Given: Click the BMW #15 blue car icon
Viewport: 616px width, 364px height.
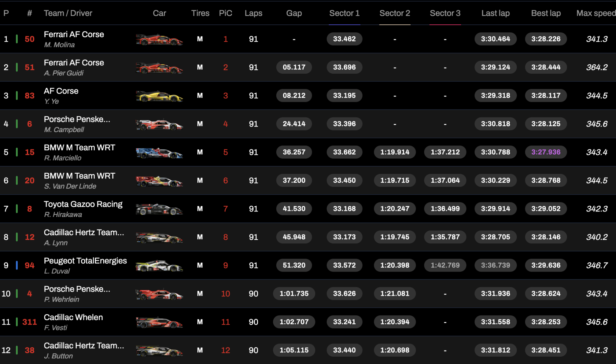Looking at the screenshot, I should point(159,153).
